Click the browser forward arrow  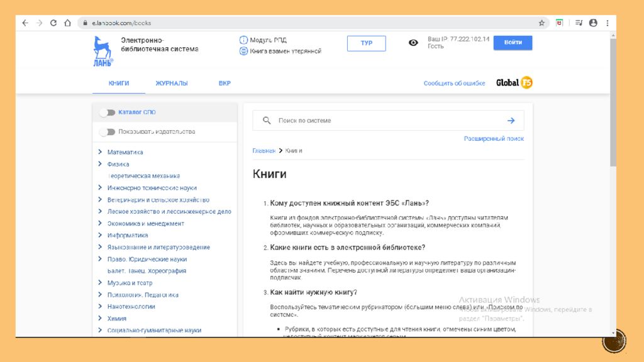39,23
